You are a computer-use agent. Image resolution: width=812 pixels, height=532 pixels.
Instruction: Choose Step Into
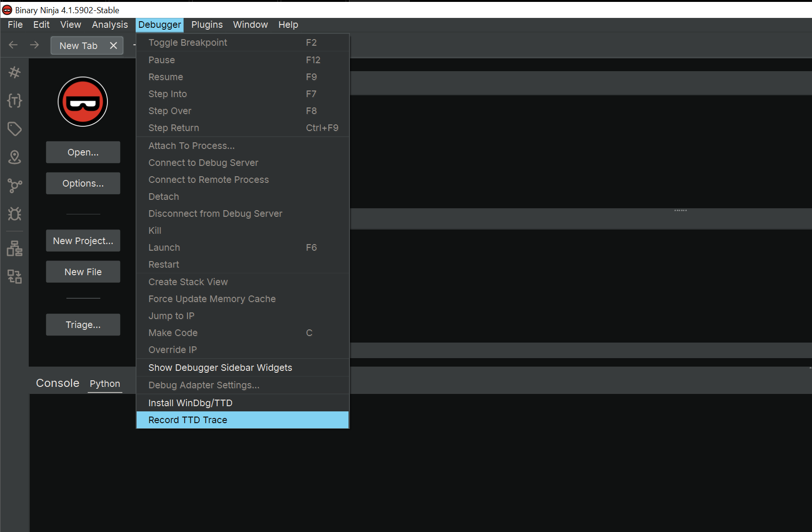pos(243,94)
